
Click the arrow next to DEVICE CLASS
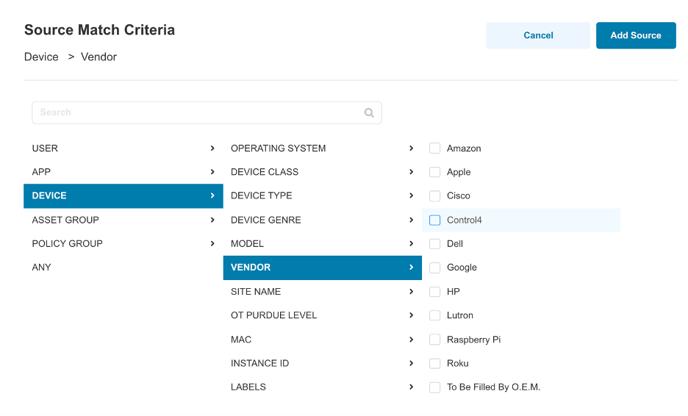pos(411,172)
